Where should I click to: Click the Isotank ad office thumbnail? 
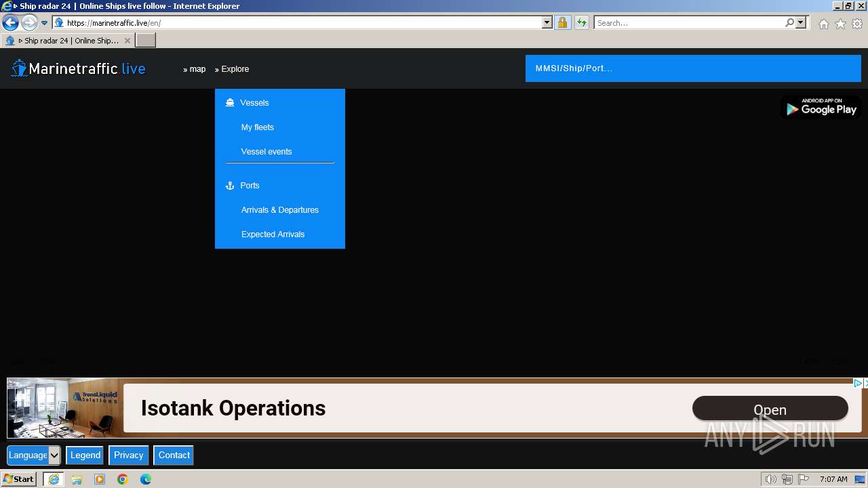click(x=66, y=408)
